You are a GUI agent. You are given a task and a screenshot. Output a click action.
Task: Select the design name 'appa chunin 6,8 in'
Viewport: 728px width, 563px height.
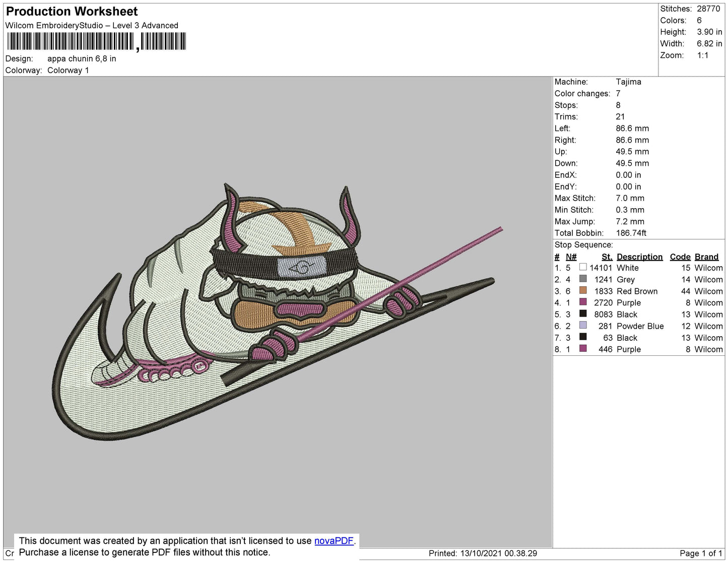pyautogui.click(x=82, y=58)
